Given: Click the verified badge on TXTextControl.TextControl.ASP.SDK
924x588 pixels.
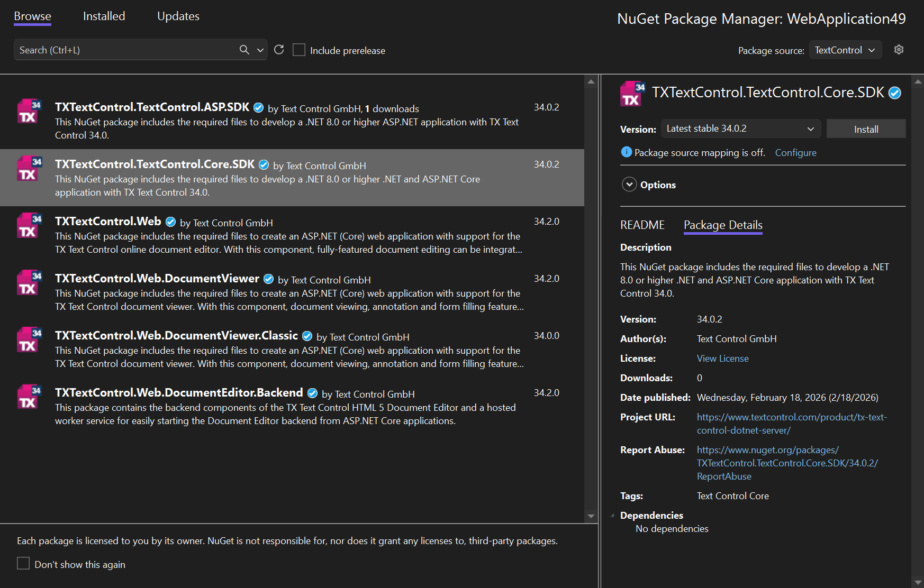Looking at the screenshot, I should [258, 107].
